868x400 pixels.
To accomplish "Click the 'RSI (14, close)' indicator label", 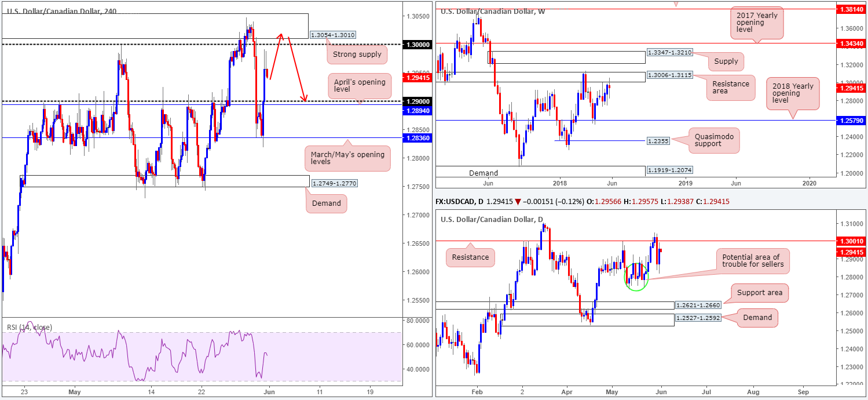I will point(30,328).
